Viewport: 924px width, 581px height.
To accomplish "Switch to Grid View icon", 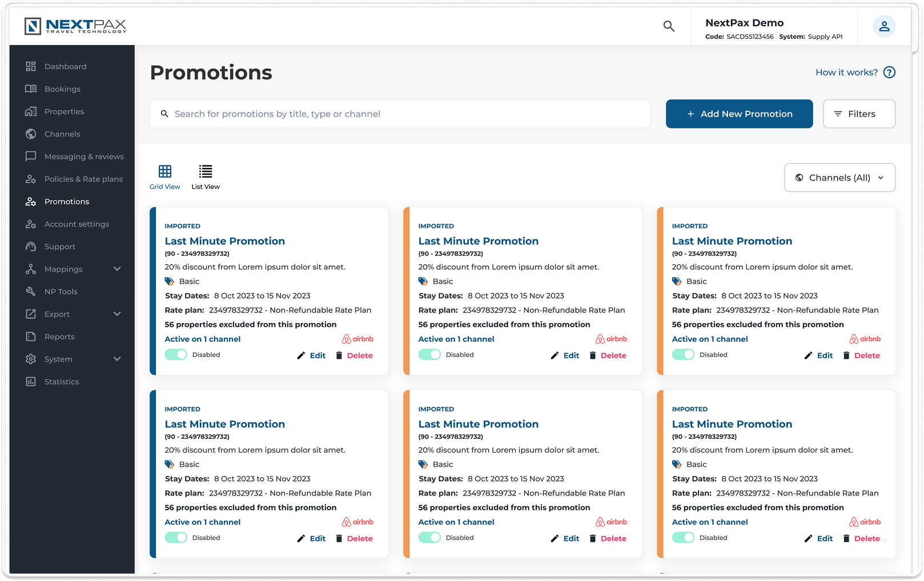I will click(165, 171).
